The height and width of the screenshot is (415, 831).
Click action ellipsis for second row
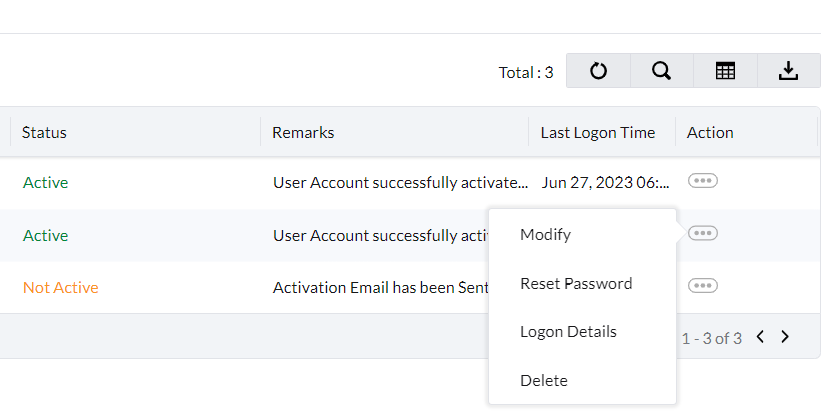pyautogui.click(x=703, y=233)
